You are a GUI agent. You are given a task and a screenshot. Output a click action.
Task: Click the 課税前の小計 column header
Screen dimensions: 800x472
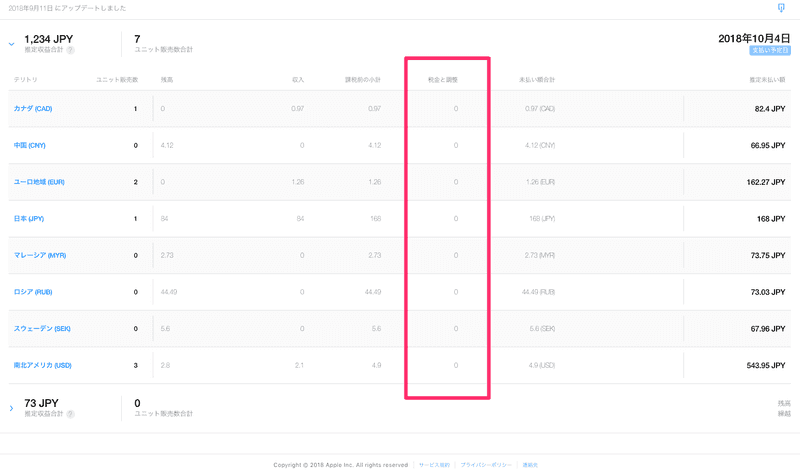tap(363, 80)
